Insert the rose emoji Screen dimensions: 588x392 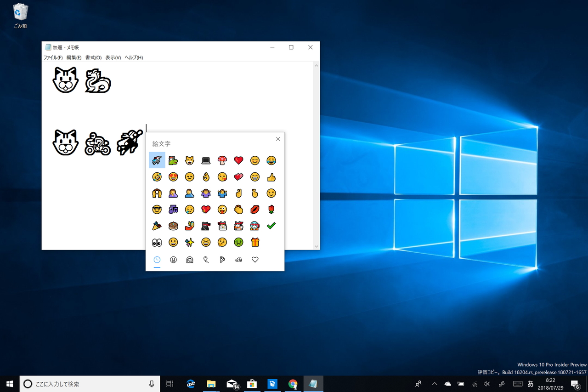[x=271, y=209]
